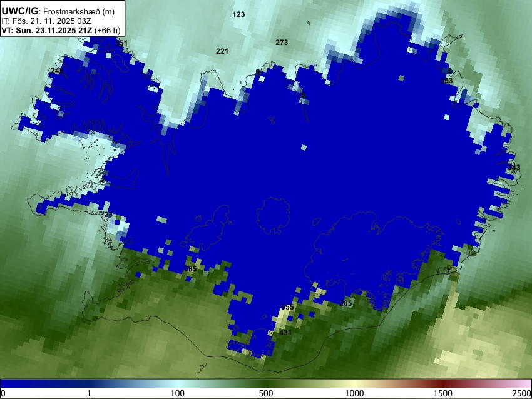Click the map value '431'
Screen dimensions: 532x399
(x=285, y=333)
